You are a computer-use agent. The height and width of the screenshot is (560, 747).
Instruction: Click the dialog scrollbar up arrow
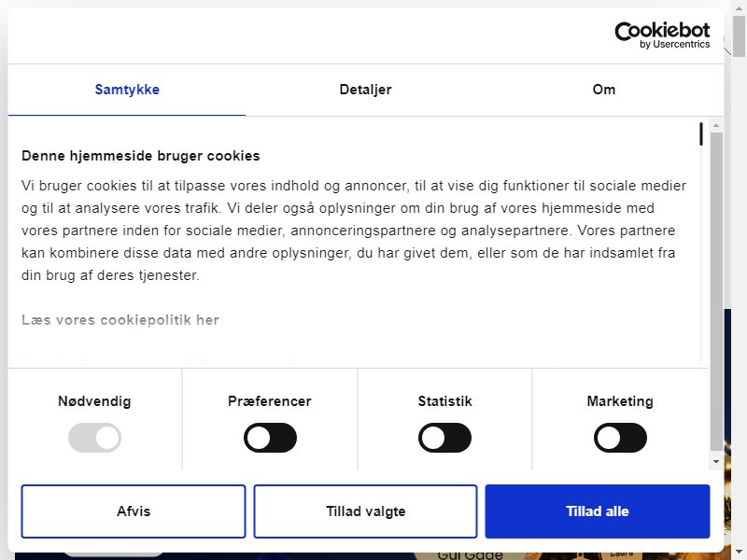pos(716,125)
